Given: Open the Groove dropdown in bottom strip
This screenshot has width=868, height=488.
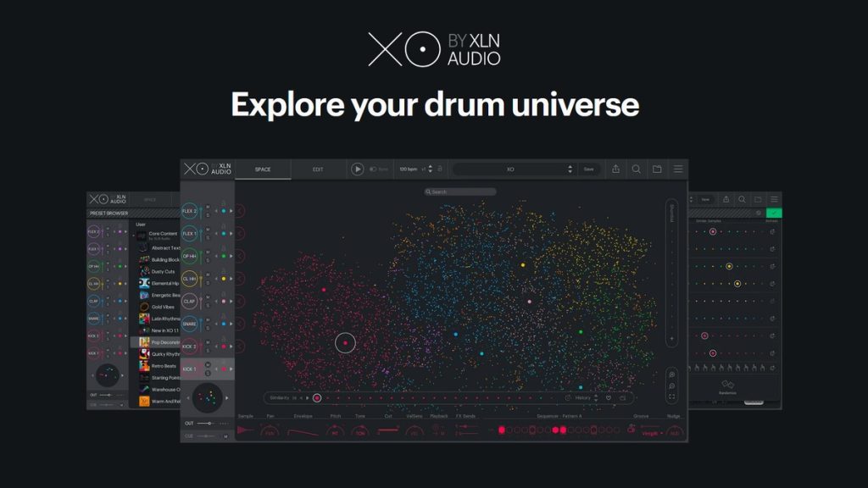Looking at the screenshot, I should coord(650,433).
